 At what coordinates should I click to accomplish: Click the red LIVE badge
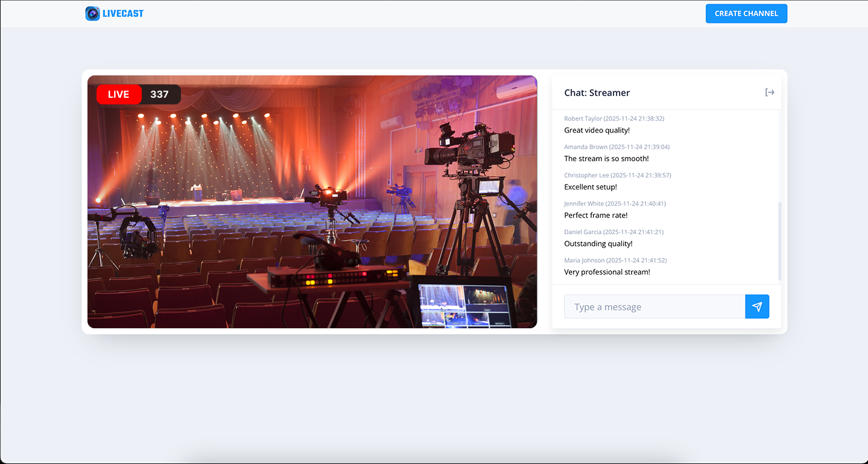[118, 94]
